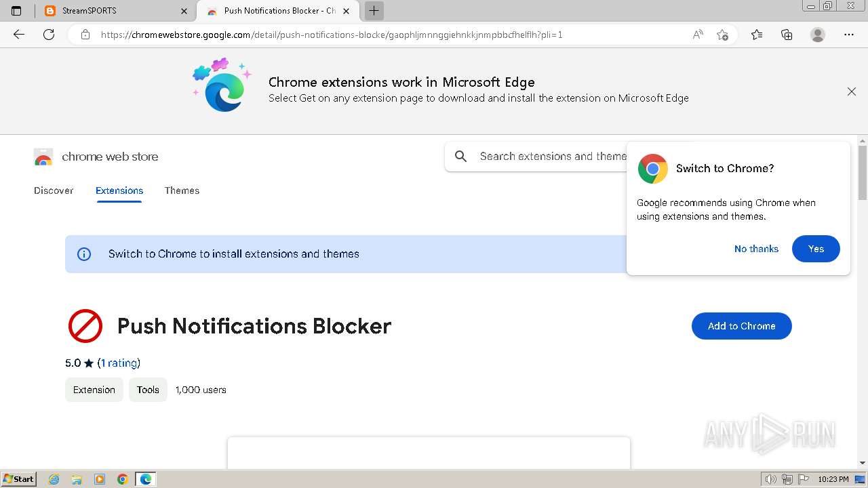This screenshot has width=868, height=488.
Task: Click the info icon in blue banner
Action: pyautogui.click(x=84, y=254)
